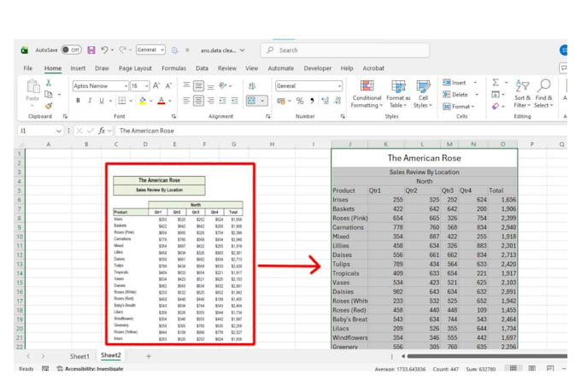Toggle Middle Align button
Image resolution: width=581 pixels, height=392 pixels.
tap(198, 86)
